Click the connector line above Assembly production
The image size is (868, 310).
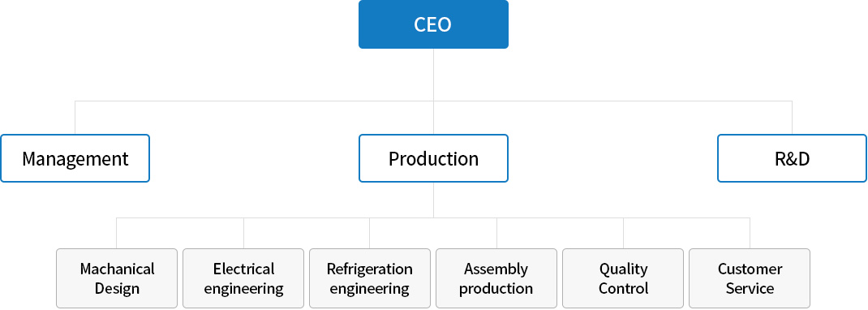496,232
